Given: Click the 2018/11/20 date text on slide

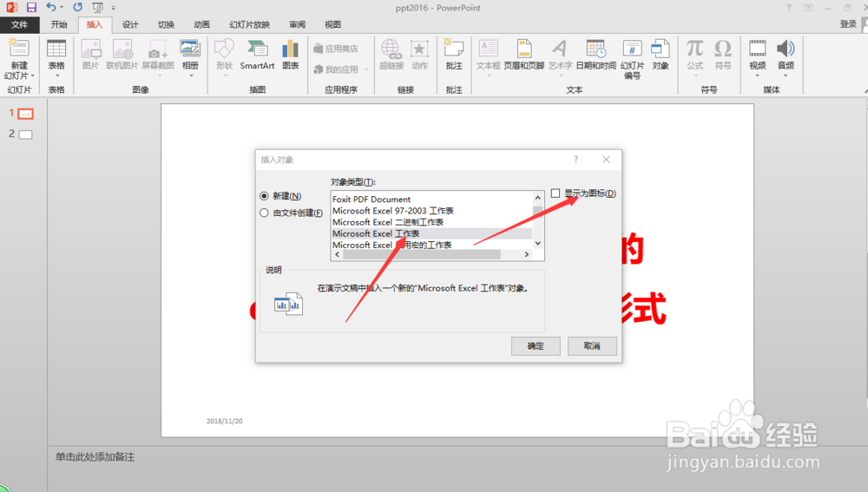Looking at the screenshot, I should [224, 421].
